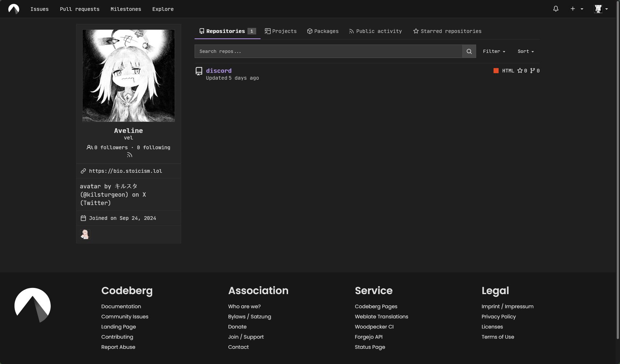
Task: Click the page vertical scrollbar
Action: tap(618, 170)
